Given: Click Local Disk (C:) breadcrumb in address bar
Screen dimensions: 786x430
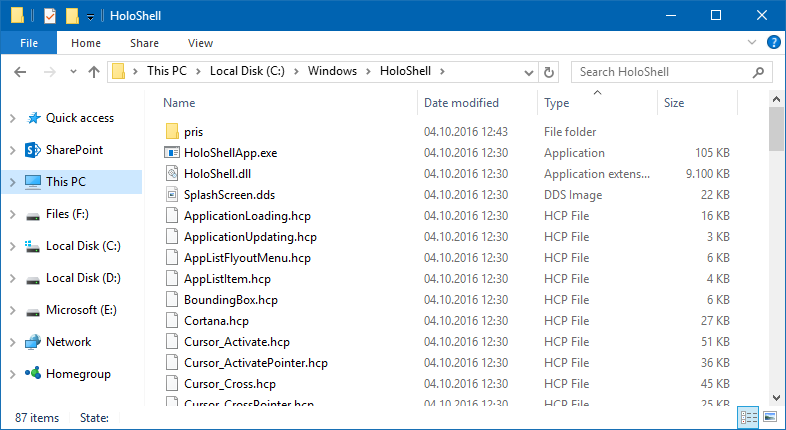Looking at the screenshot, I should [x=247, y=71].
